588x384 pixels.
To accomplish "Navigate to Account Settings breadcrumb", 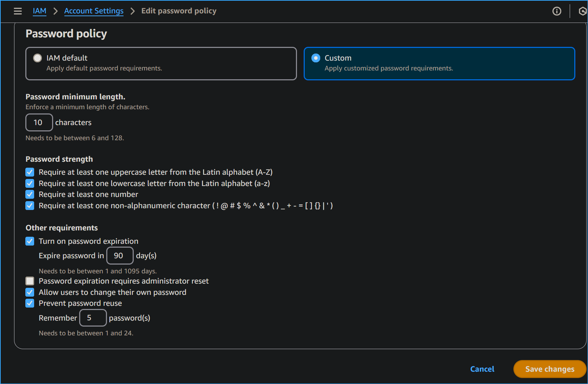I will click(x=94, y=11).
